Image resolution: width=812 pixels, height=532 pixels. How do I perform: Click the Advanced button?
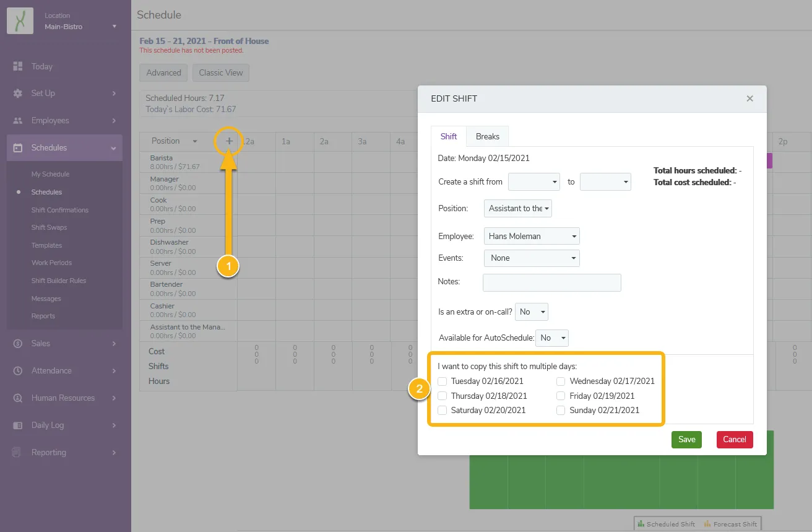164,73
